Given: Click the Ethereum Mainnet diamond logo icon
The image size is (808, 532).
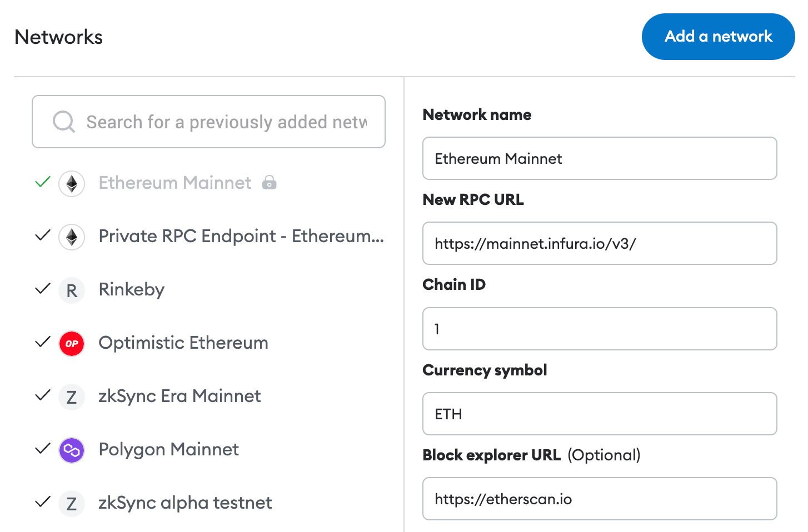Looking at the screenshot, I should [x=72, y=183].
